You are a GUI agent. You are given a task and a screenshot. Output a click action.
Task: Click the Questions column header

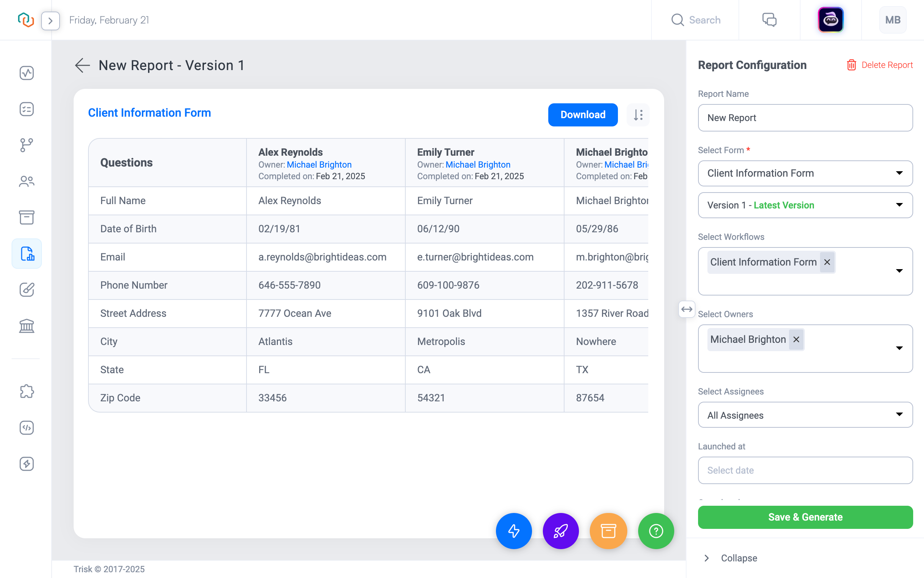[x=167, y=163]
